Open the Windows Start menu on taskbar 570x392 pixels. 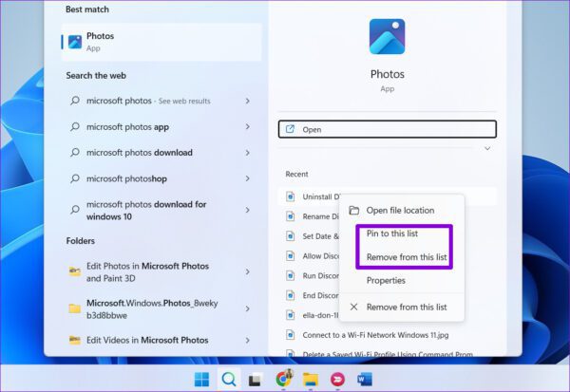click(x=201, y=380)
